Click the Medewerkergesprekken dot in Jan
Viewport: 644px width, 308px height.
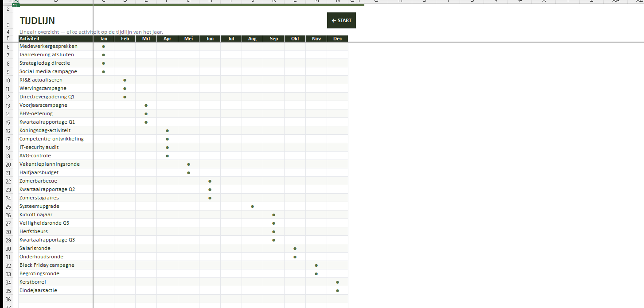click(x=103, y=47)
